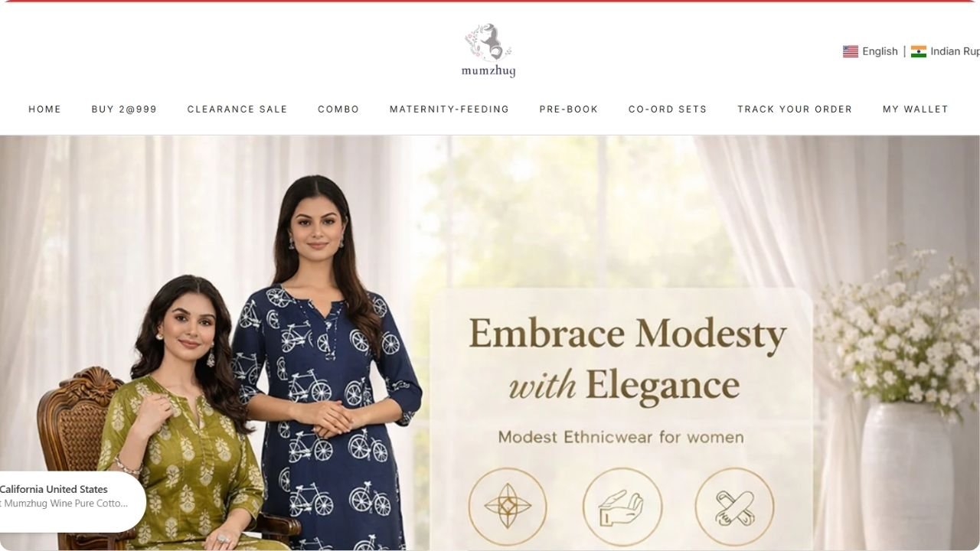This screenshot has width=980, height=551.
Task: Browse CO-ORD SETS collection
Action: (668, 109)
